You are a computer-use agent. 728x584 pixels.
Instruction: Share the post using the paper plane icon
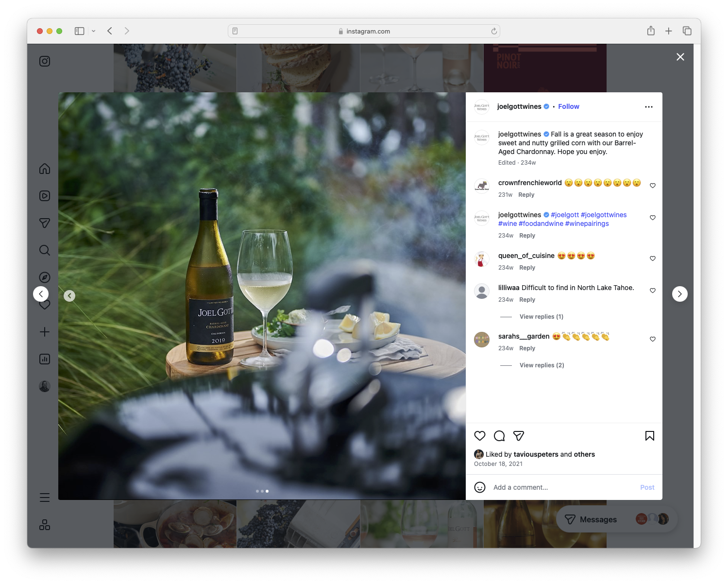(519, 436)
